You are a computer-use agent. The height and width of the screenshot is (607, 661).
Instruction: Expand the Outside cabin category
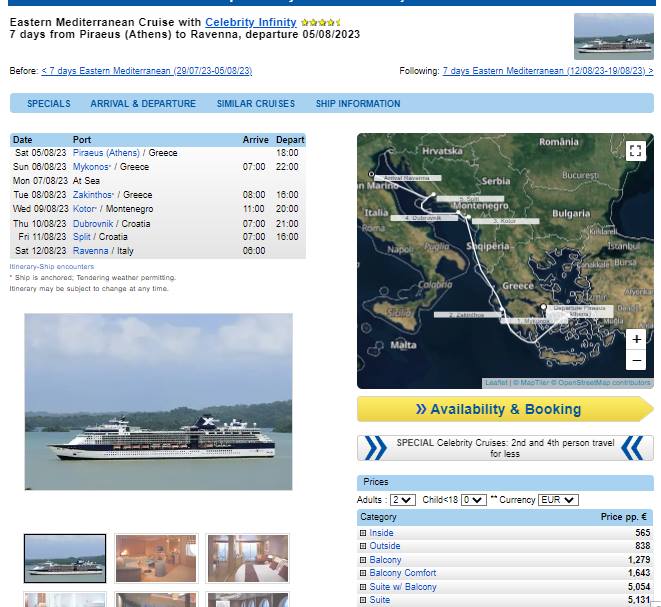363,546
